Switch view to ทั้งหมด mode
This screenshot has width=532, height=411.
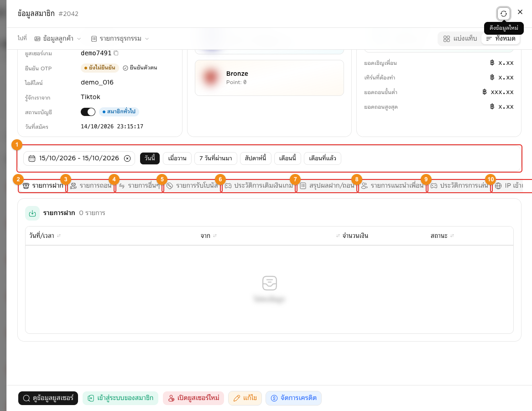[x=501, y=39]
